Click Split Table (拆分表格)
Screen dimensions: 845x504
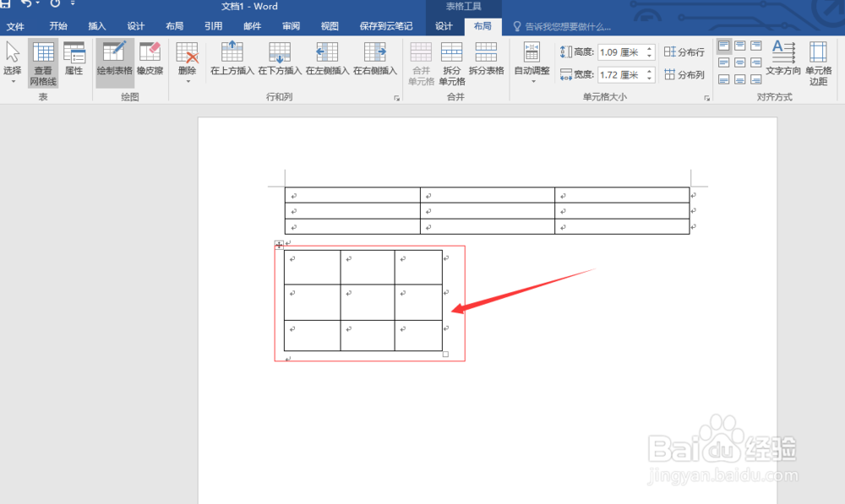[x=486, y=59]
